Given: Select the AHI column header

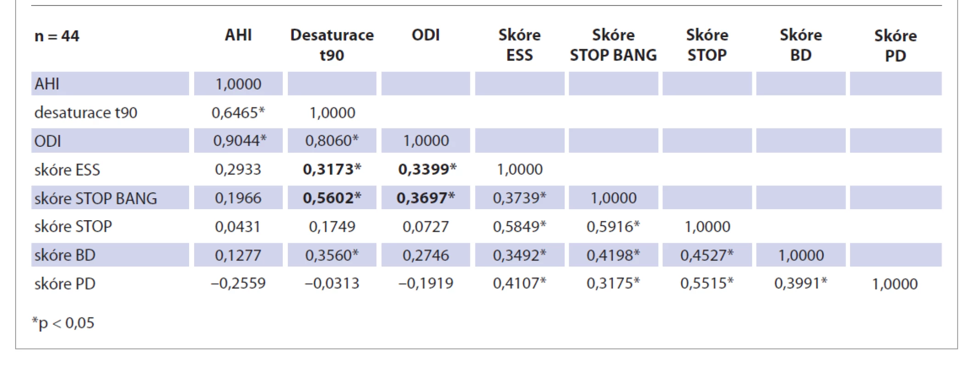Looking at the screenshot, I should point(238,35).
